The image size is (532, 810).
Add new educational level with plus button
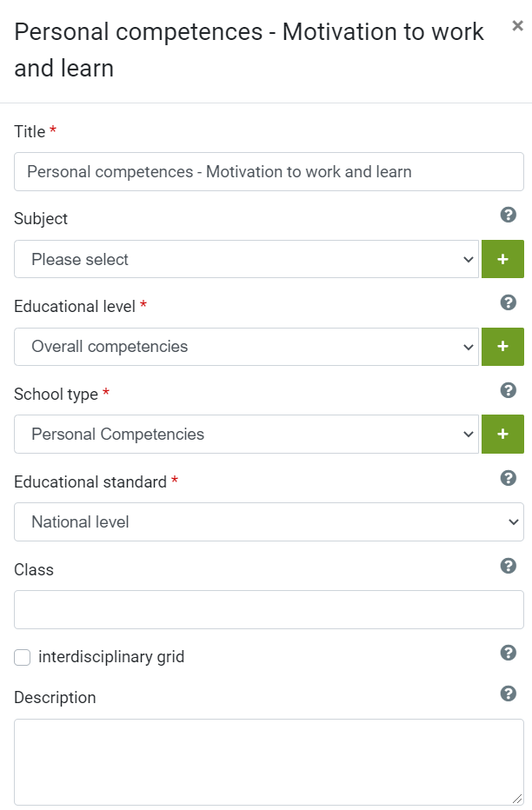(x=502, y=347)
